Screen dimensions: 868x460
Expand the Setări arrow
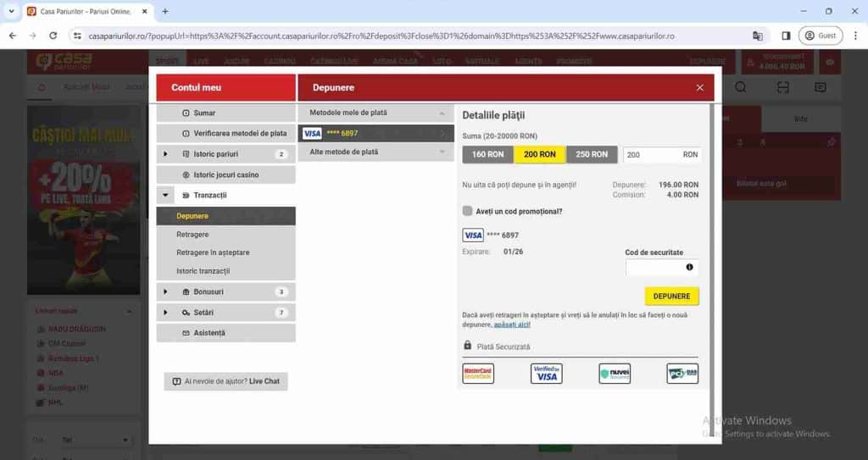point(165,313)
